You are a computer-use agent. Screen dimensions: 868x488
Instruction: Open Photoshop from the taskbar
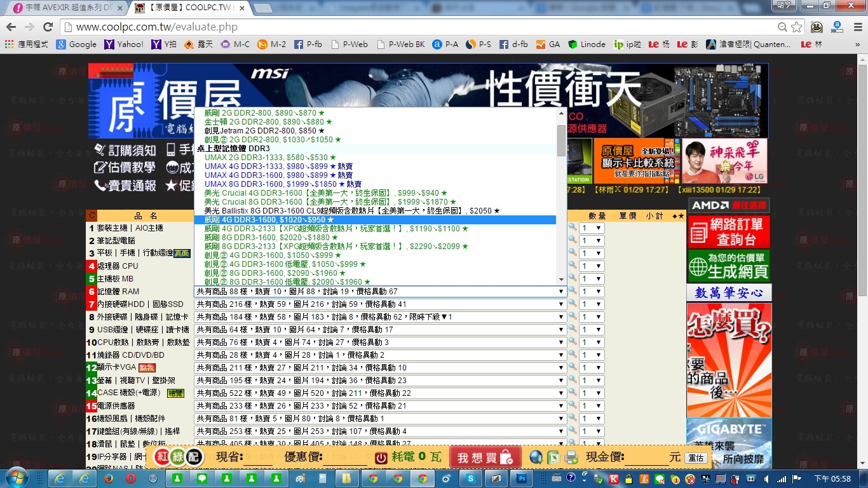click(522, 478)
